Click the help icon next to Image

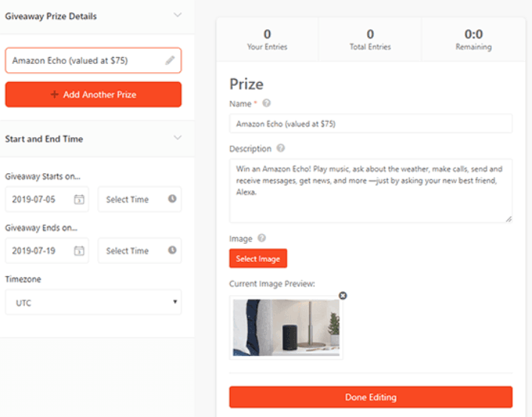[x=261, y=239]
